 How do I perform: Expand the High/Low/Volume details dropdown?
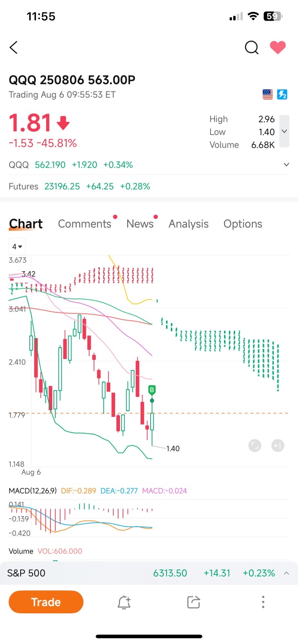[x=284, y=131]
